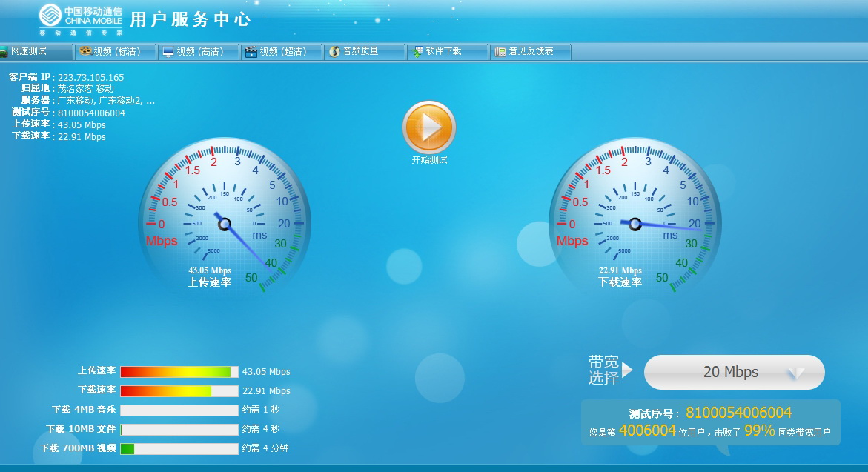Click the film reel icon for 视频 (标清)
868x472 pixels.
[86, 51]
